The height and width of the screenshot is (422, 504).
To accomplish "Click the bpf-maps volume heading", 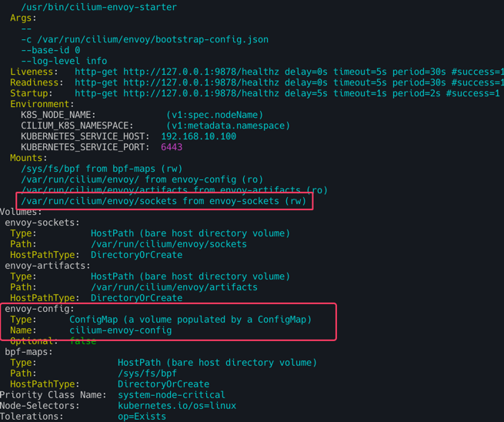I will (28, 352).
